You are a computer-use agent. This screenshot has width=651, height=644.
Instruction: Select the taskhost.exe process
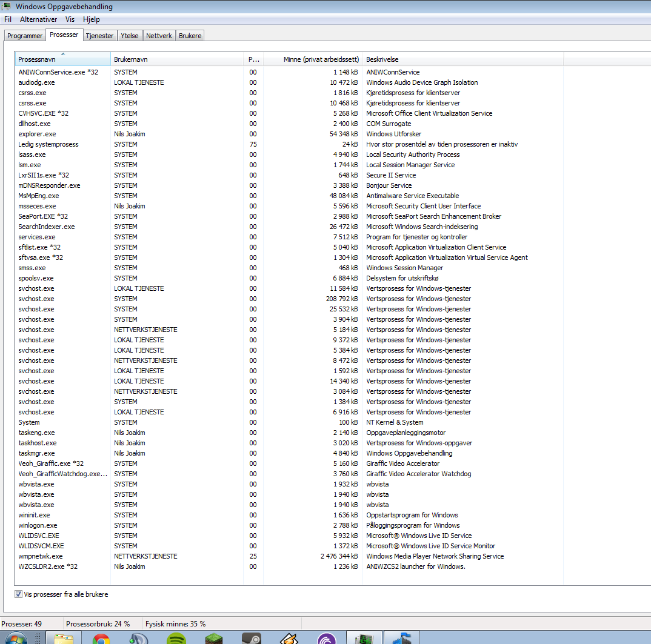289,443
